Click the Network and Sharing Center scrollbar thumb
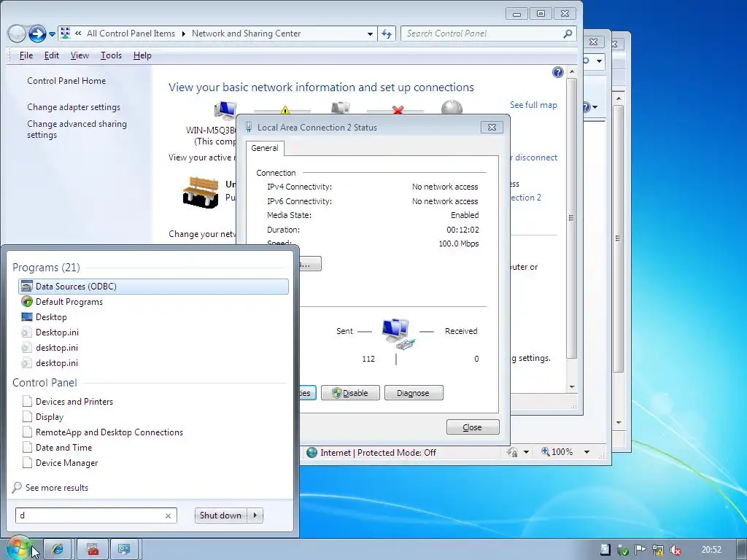747x560 pixels. 571,218
